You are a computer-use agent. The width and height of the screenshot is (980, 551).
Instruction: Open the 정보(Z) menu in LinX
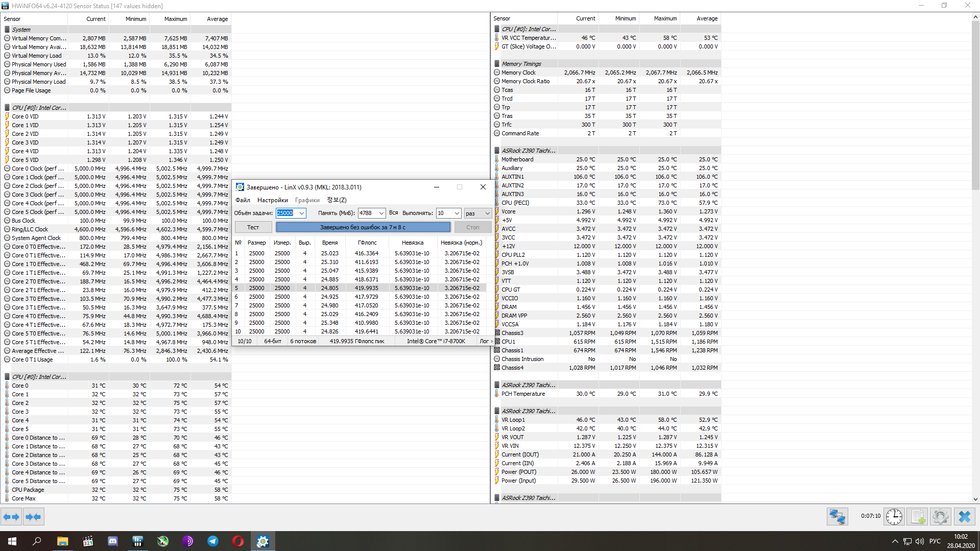pos(337,200)
